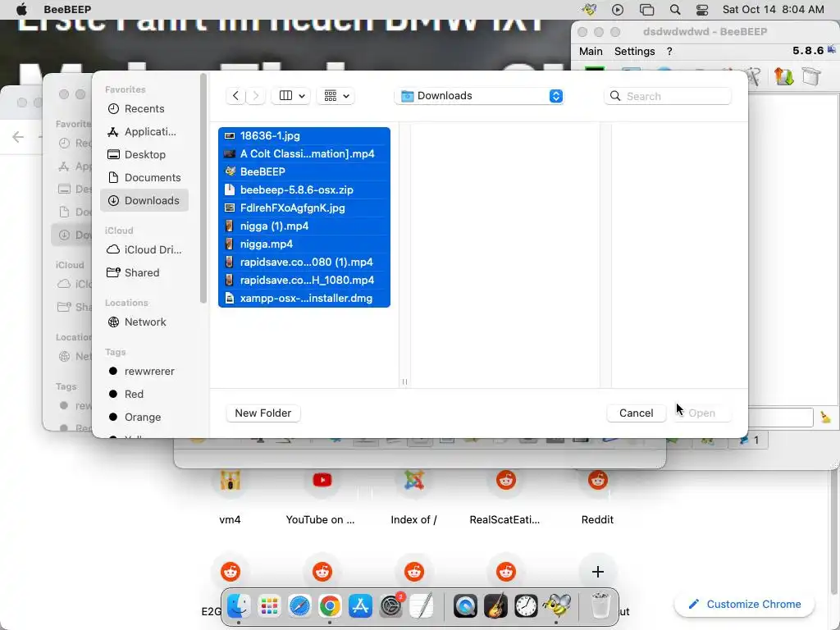Click the BeeBEEP file transfer arrows icon
Viewport: 840px width, 630px height.
click(783, 76)
